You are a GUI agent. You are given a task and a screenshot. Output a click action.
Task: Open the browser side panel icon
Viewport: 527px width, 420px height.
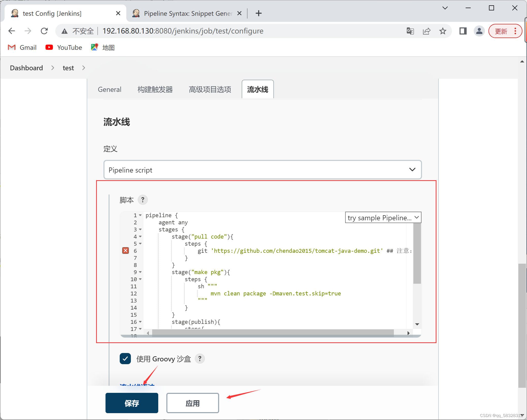(463, 31)
